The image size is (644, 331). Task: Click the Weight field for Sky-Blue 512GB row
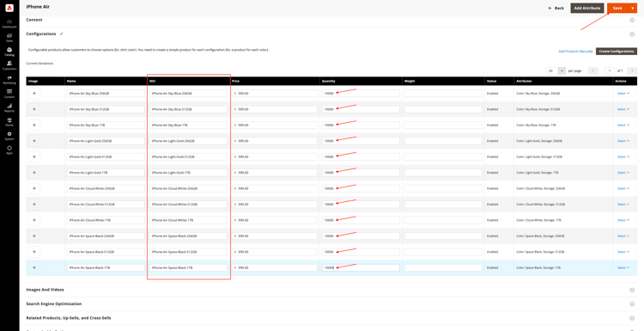(x=443, y=109)
